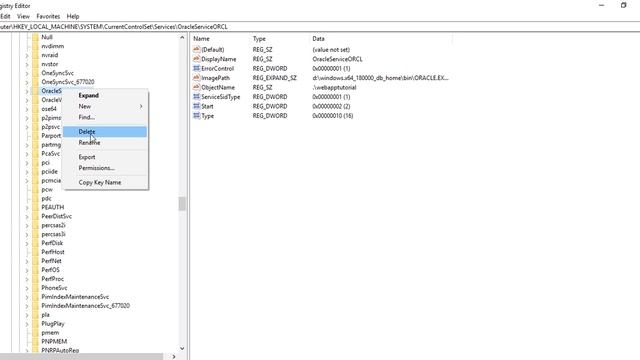This screenshot has height=360, width=640.
Task: Expand the PhoneSvc key chevron
Action: (27, 288)
